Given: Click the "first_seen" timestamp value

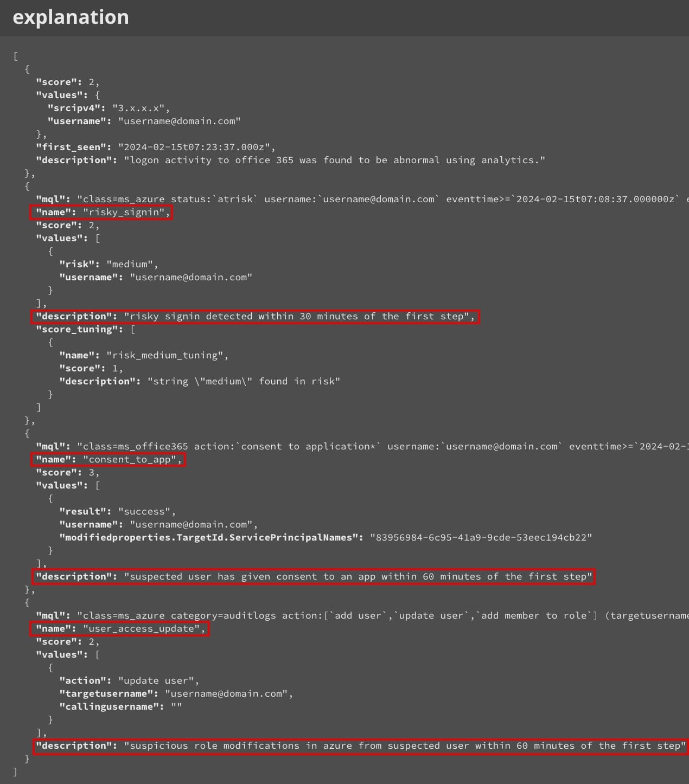Looking at the screenshot, I should tap(196, 147).
